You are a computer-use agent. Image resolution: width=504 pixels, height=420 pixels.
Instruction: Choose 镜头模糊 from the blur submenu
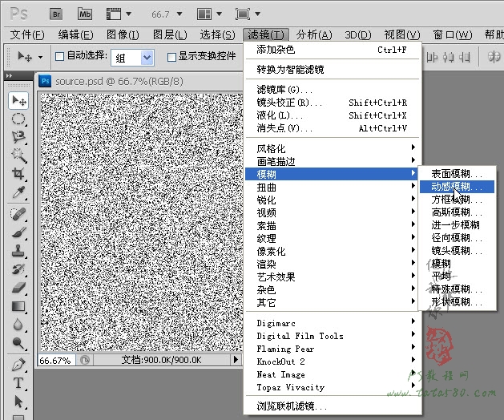(457, 251)
